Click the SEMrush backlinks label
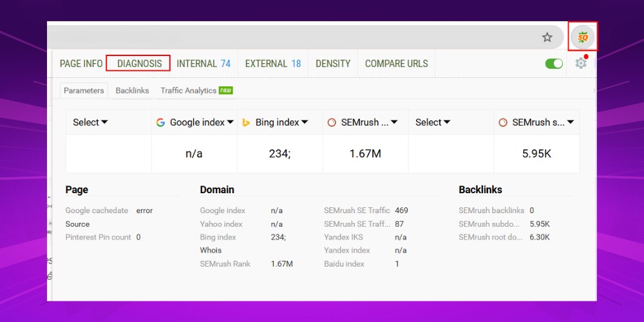Screen dimensions: 644x322 (491, 211)
